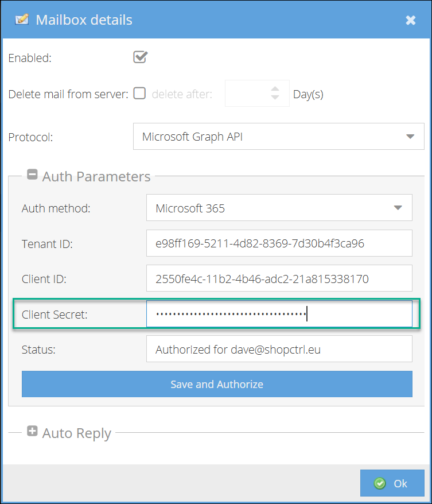The width and height of the screenshot is (432, 504).
Task: Click Save and Authorize button
Action: (x=217, y=384)
